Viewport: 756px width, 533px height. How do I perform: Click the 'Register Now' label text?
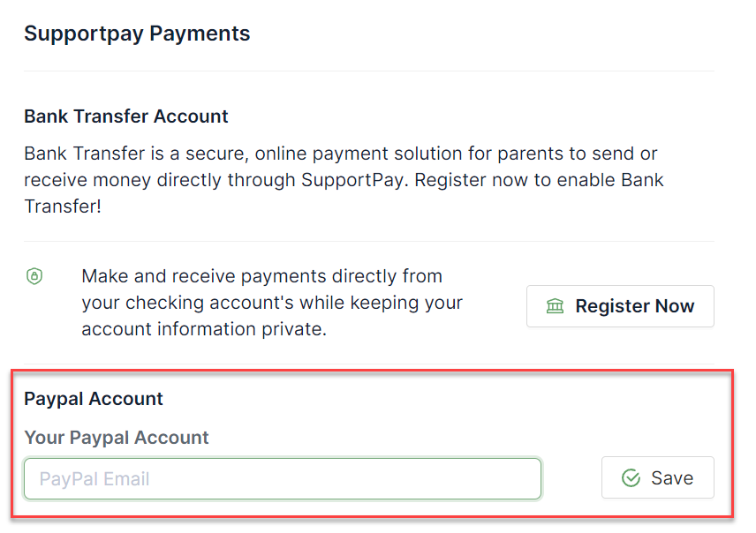coord(634,306)
